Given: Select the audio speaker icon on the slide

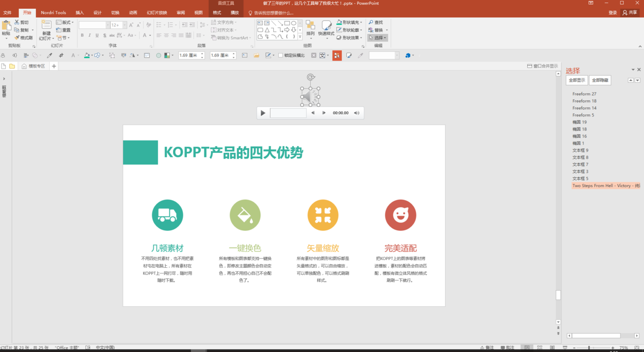Looking at the screenshot, I should pyautogui.click(x=310, y=96).
